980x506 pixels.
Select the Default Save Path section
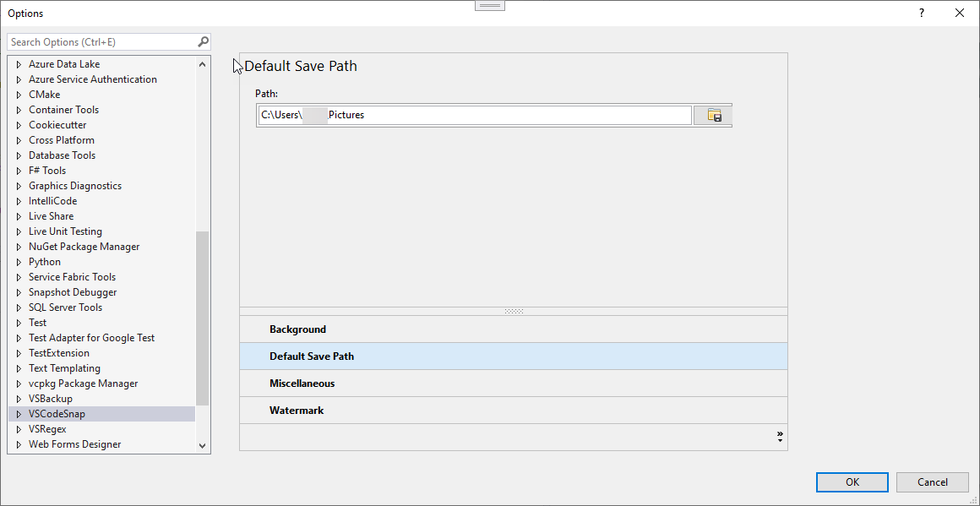click(x=312, y=356)
